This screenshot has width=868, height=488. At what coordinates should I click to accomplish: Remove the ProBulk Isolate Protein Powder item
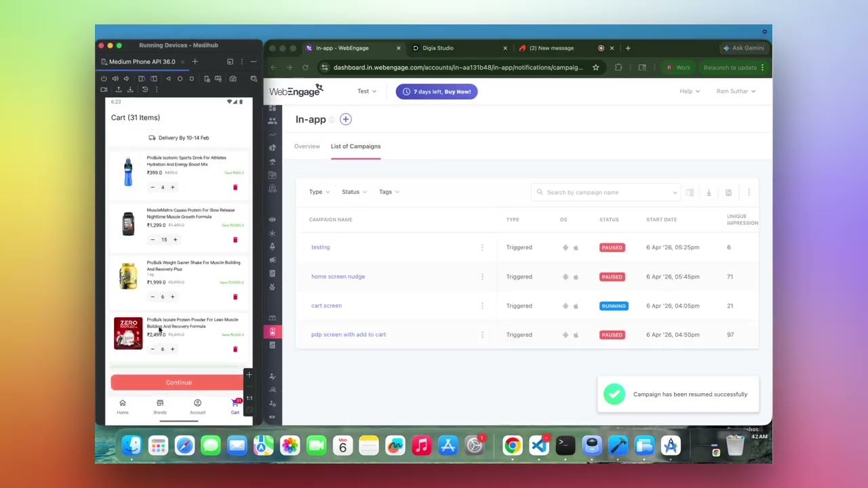(x=235, y=349)
